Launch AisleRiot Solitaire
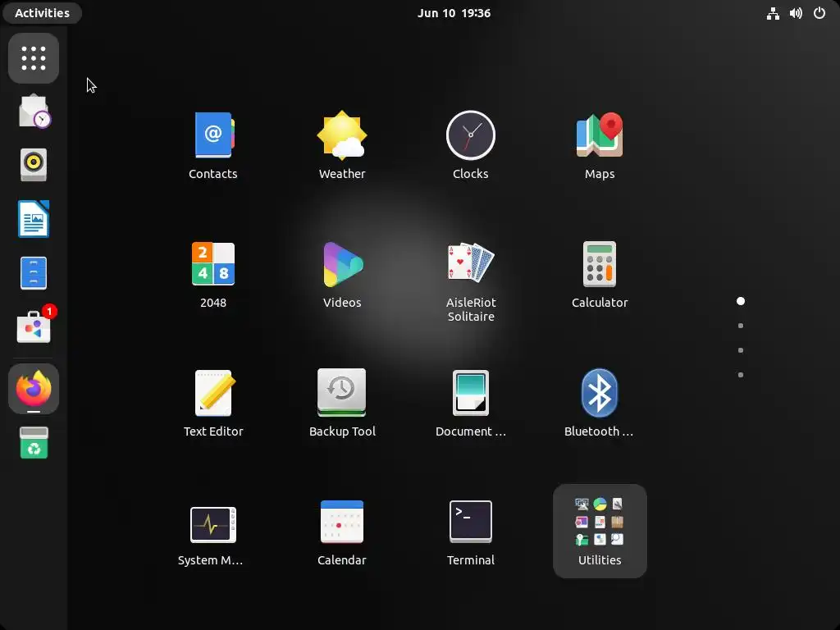The image size is (840, 630). (x=470, y=281)
